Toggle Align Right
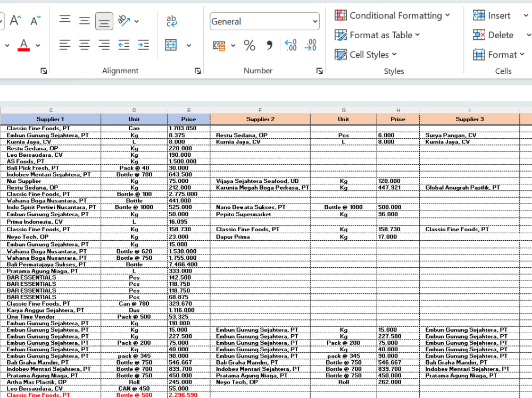 (104, 45)
